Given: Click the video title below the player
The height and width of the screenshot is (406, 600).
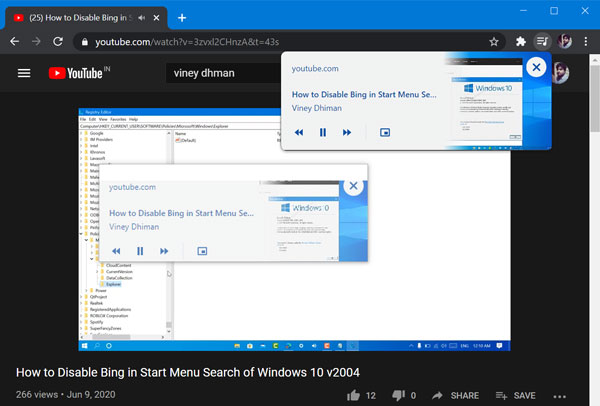Looking at the screenshot, I should [x=188, y=372].
